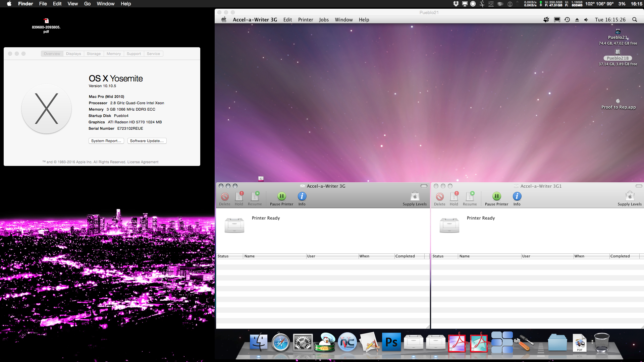Open Photoshop from the remote Dock
The image size is (644, 362).
(391, 342)
